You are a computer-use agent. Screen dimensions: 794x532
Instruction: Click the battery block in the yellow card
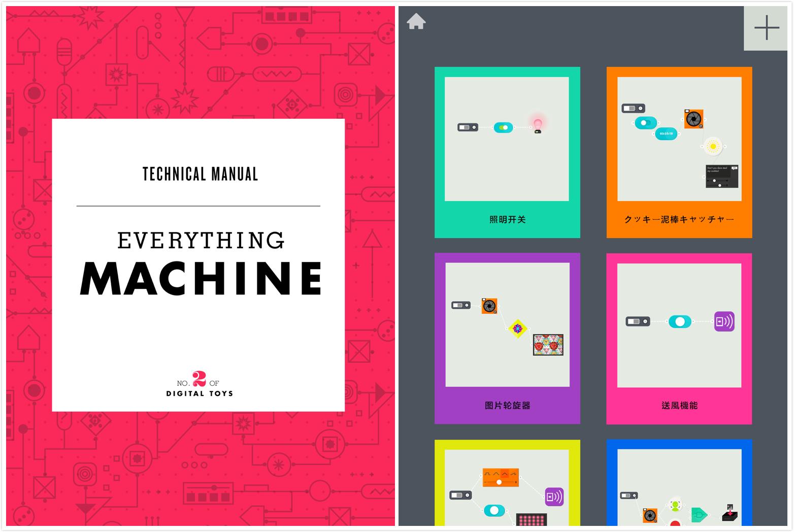coord(460,495)
